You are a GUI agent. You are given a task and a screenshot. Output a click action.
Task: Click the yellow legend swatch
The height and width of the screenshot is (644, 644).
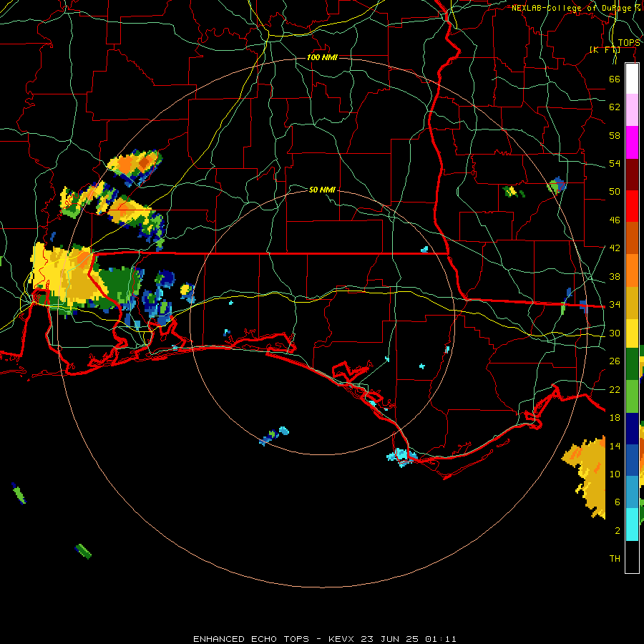click(x=632, y=333)
